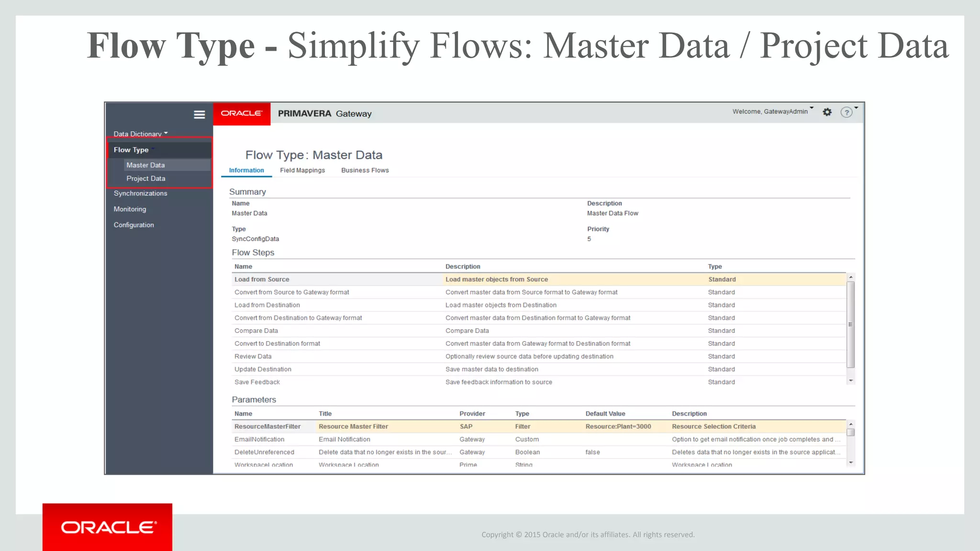Click the Parameters scroll-up arrow
The image size is (980, 551).
point(851,424)
